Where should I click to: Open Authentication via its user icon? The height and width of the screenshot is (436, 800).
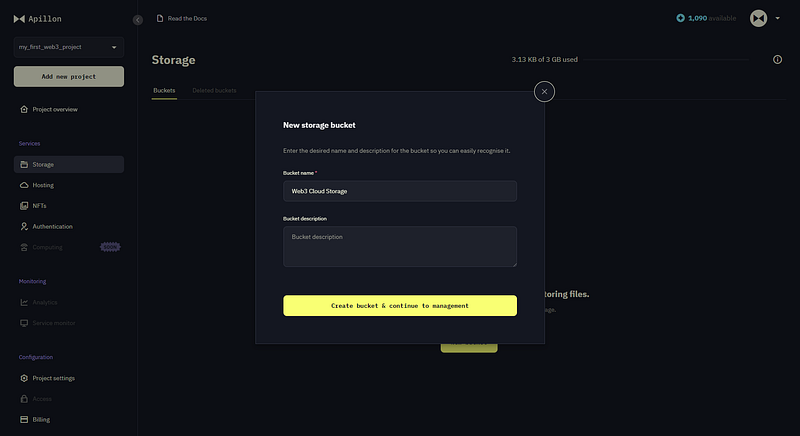click(x=24, y=226)
